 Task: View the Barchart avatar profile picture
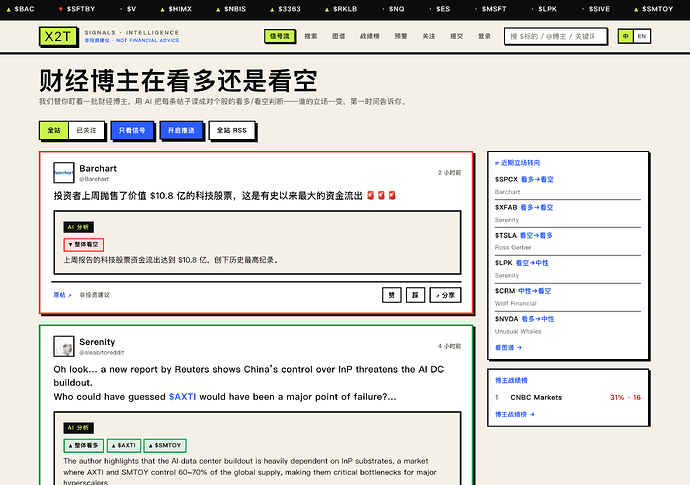click(64, 173)
